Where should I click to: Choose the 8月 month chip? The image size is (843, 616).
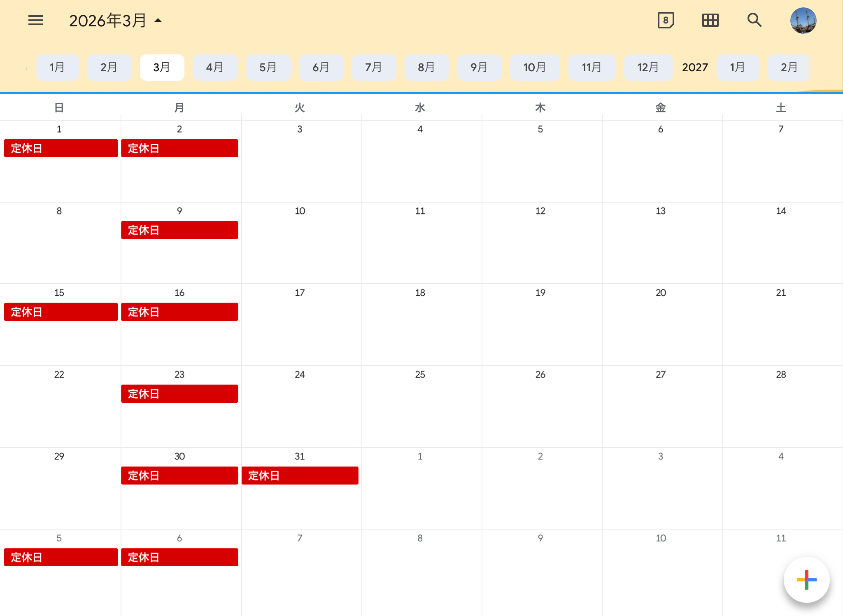tap(426, 67)
